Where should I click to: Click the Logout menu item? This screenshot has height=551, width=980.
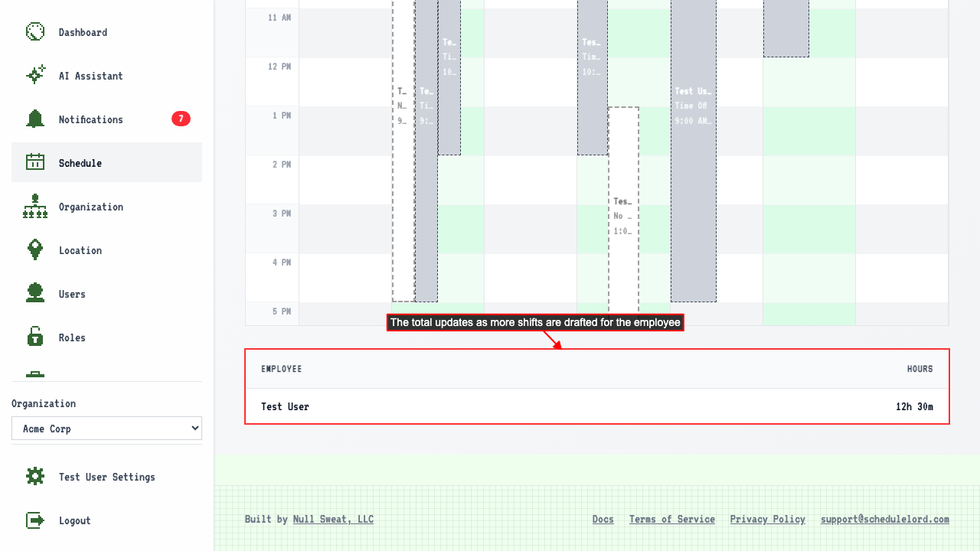click(106, 520)
